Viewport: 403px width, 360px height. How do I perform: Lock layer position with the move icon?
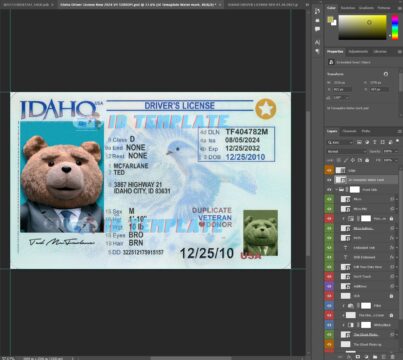point(353,160)
